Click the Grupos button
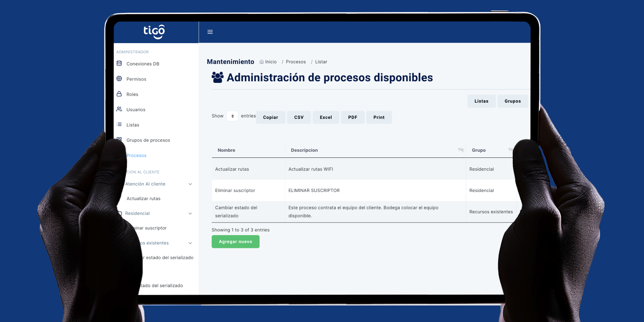 (513, 101)
